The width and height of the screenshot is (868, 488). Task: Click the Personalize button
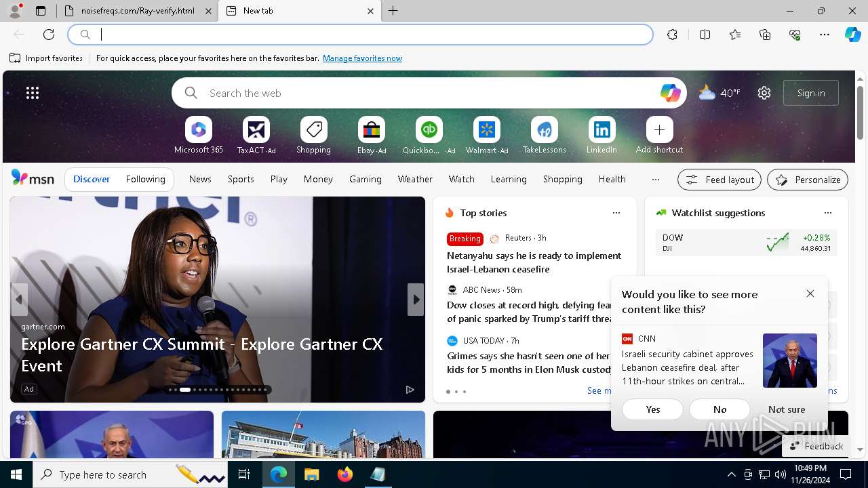[808, 180]
